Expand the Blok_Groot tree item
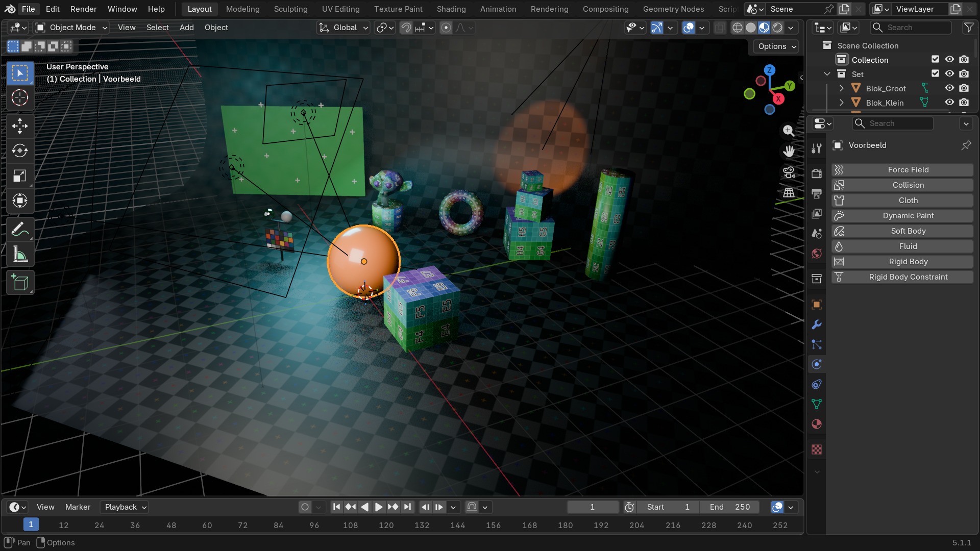Screen dimensions: 980x551 [841, 88]
